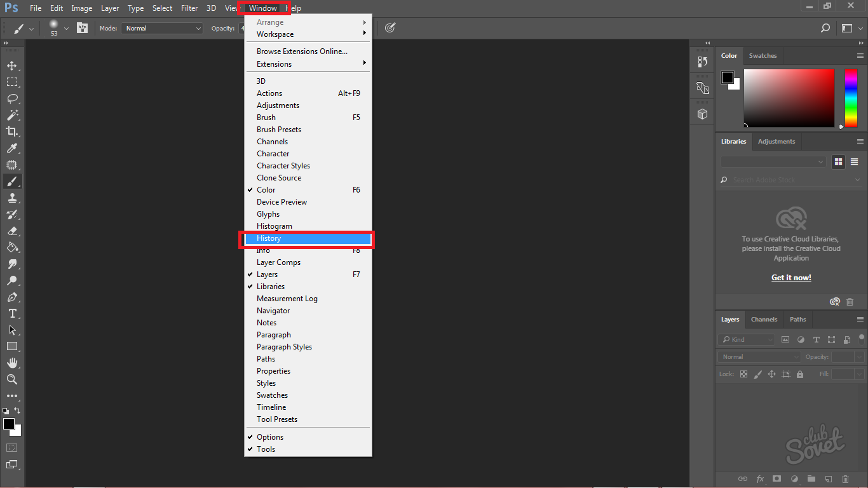Select the Lasso tool
Viewport: 868px width, 488px height.
pos(12,99)
